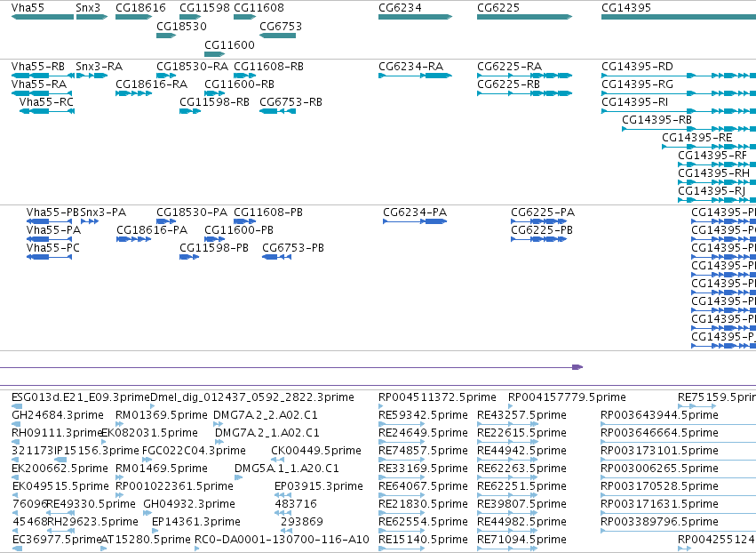The width and height of the screenshot is (756, 553).
Task: Click the CG11600 gene feature
Action: (215, 54)
